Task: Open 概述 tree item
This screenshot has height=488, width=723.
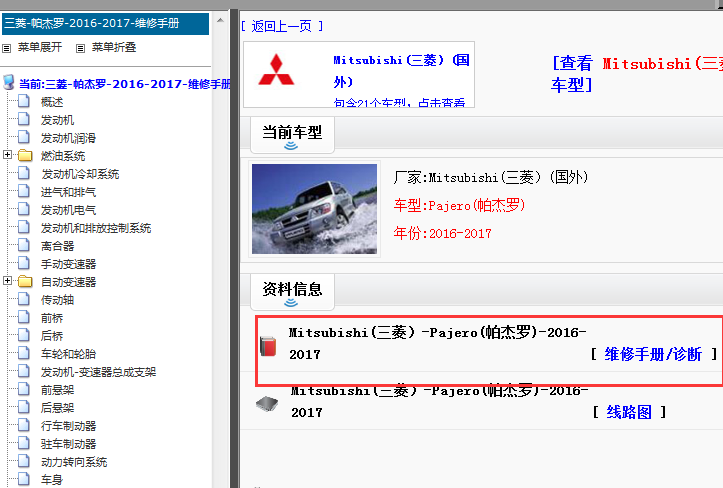Action: 52,102
